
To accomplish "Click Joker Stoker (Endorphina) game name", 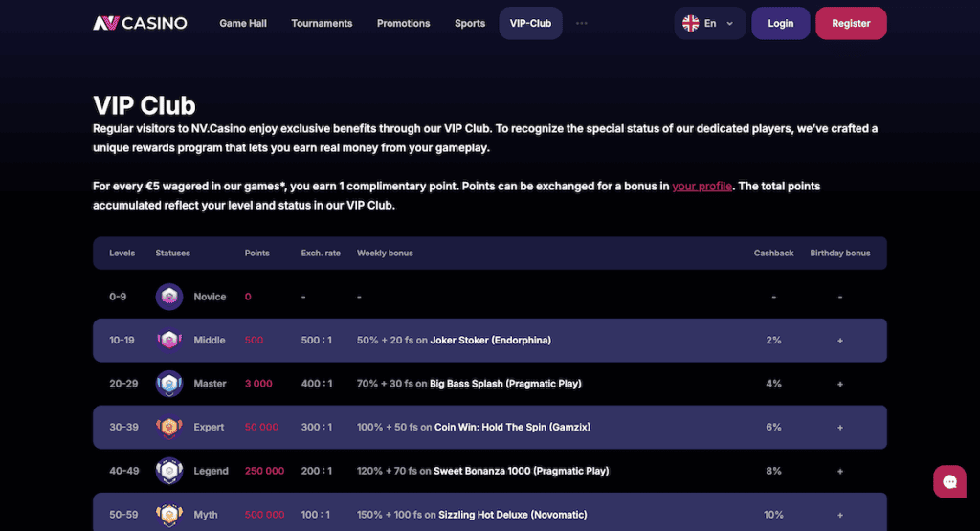I will tap(491, 341).
